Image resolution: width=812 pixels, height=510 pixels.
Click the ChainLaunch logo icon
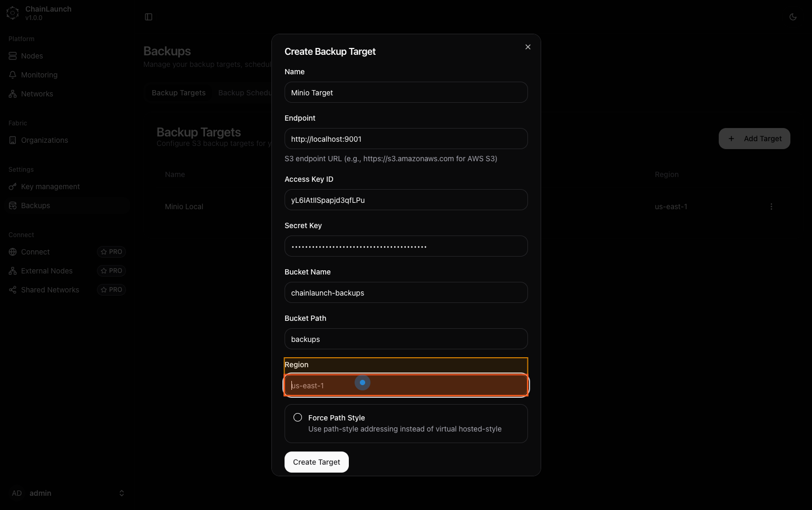(x=13, y=13)
